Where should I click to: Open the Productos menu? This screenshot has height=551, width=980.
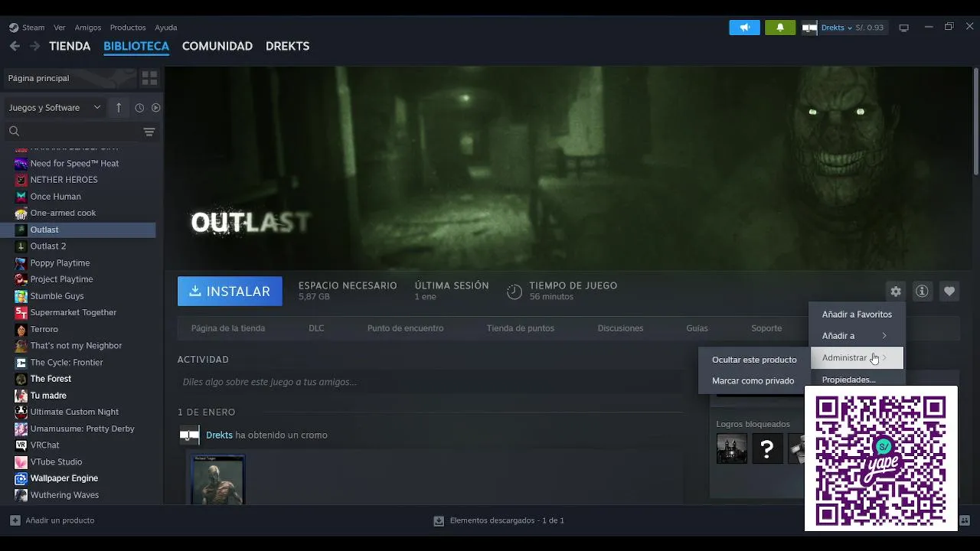(x=128, y=28)
